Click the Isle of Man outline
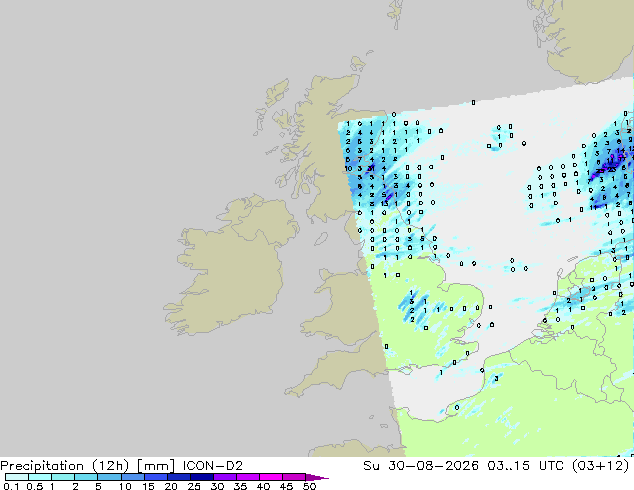 tap(321, 239)
